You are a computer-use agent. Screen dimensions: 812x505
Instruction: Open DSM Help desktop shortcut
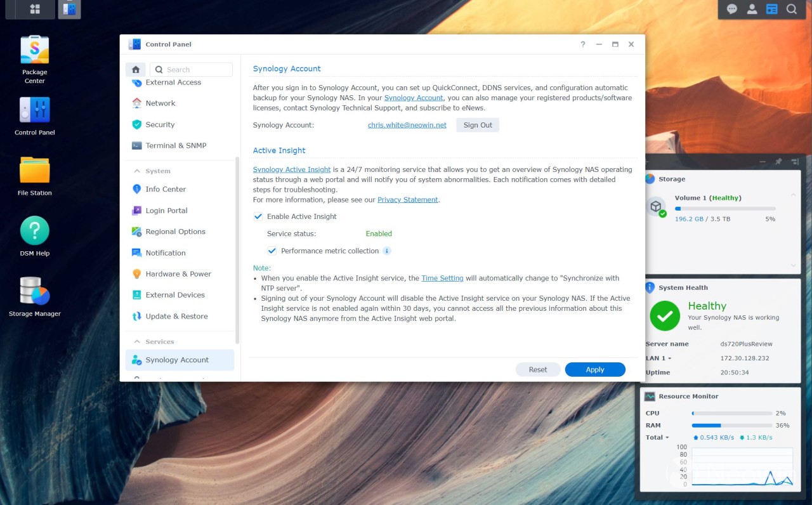pyautogui.click(x=35, y=236)
